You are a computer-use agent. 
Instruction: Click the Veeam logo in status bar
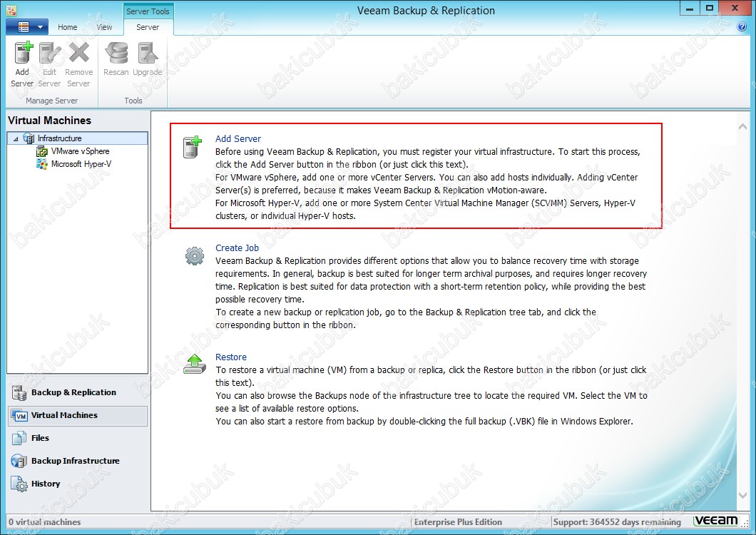716,521
